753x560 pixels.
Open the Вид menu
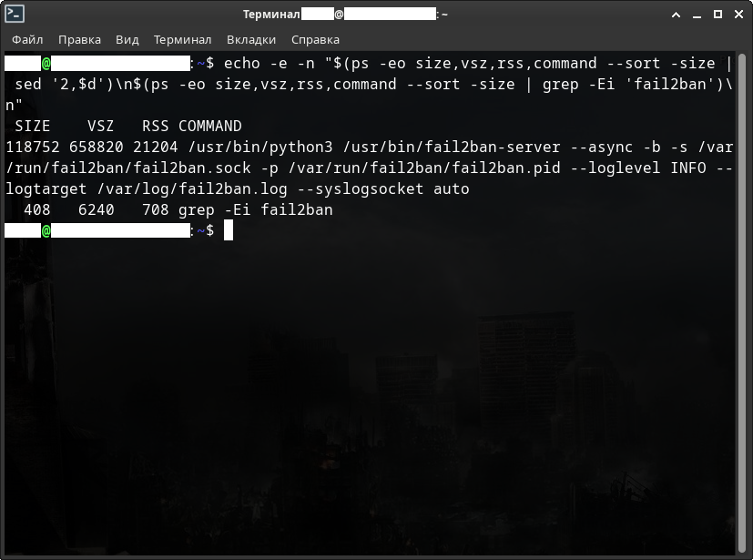tap(127, 39)
